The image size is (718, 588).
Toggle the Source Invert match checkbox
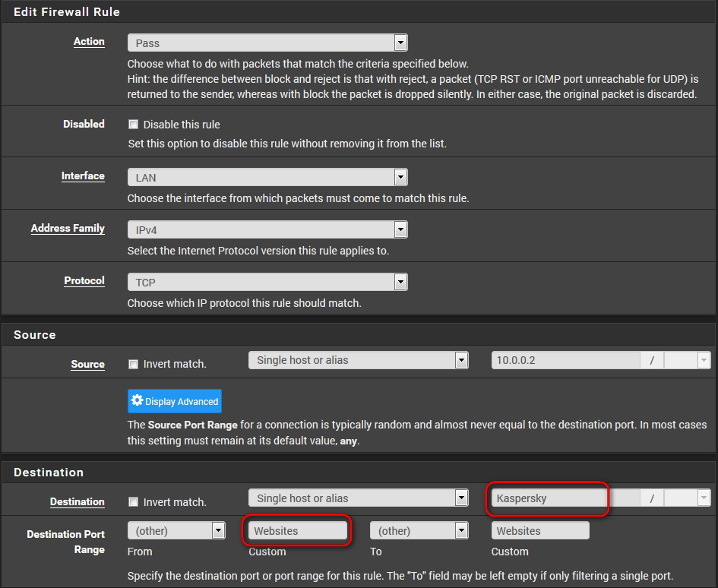[x=134, y=364]
